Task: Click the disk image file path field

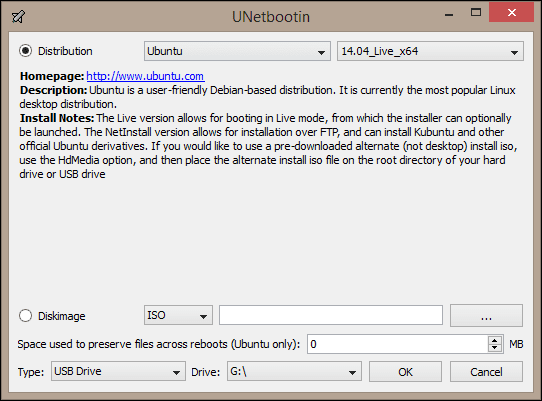Action: 331,315
